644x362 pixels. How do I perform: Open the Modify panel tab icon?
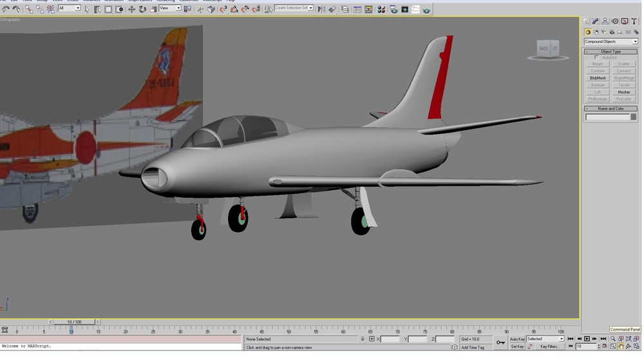click(595, 21)
